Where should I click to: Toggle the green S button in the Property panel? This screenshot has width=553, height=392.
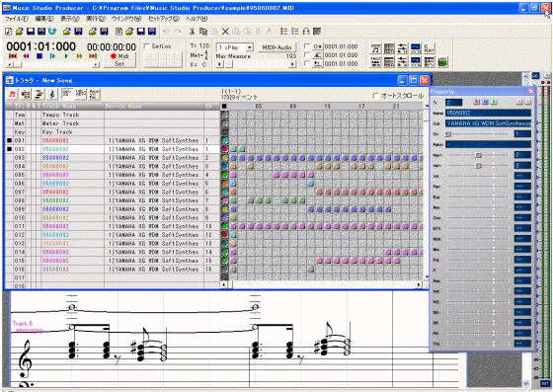494,102
